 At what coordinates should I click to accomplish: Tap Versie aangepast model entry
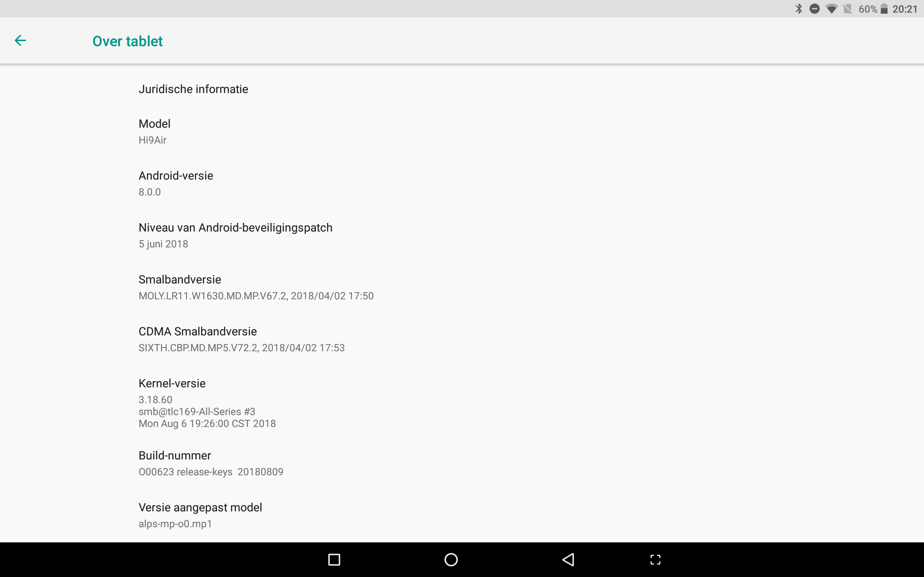462,515
